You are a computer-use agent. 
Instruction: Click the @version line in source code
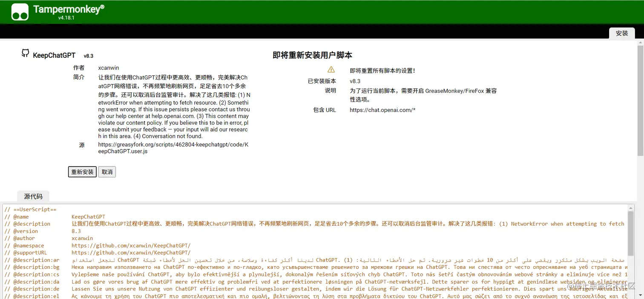(x=43, y=231)
